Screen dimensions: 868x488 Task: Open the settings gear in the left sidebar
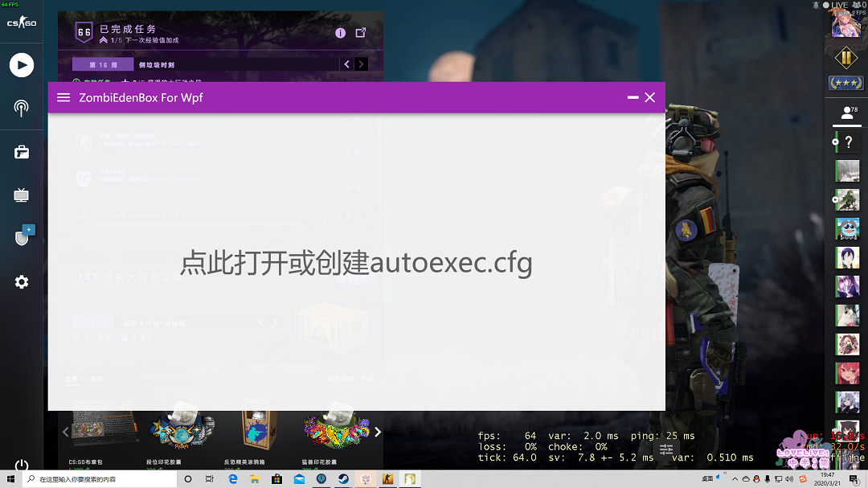coord(22,281)
